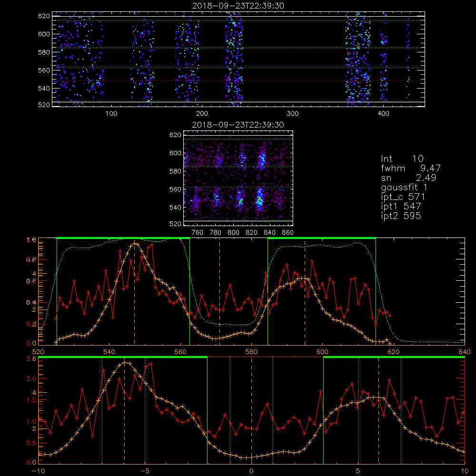Click the x-axis label 200 of the top image
Image resolution: width=476 pixels, height=476 pixels.
click(x=202, y=114)
